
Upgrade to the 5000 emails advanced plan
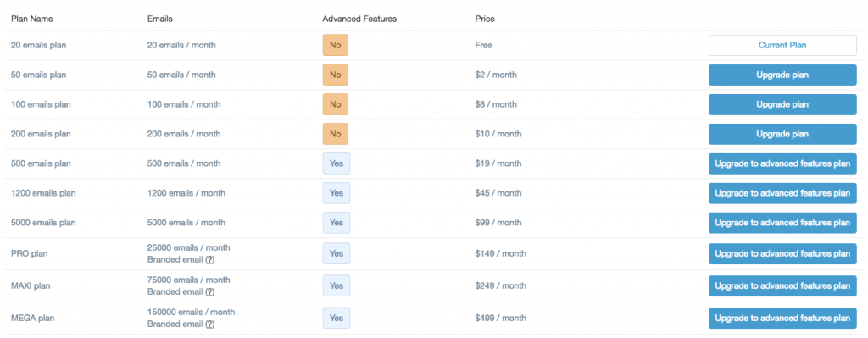(x=782, y=223)
